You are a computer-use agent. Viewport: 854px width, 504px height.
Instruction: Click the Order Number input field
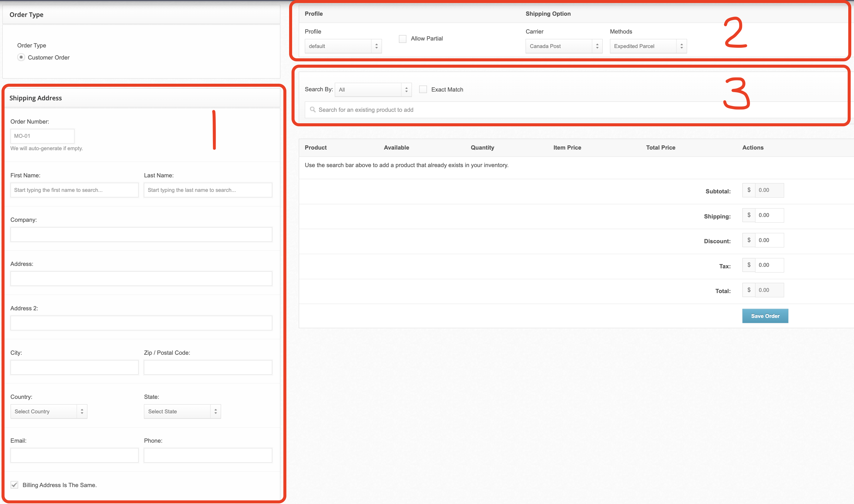point(42,136)
